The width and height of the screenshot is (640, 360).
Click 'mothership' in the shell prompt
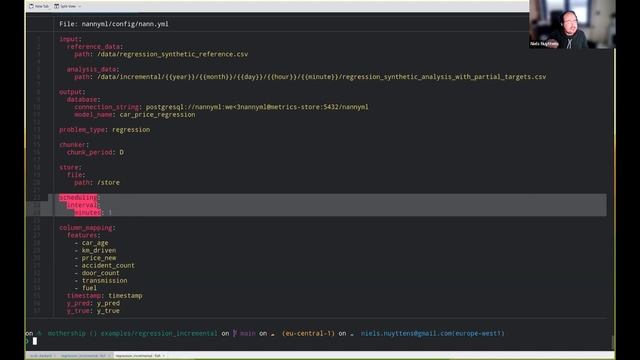tap(67, 333)
